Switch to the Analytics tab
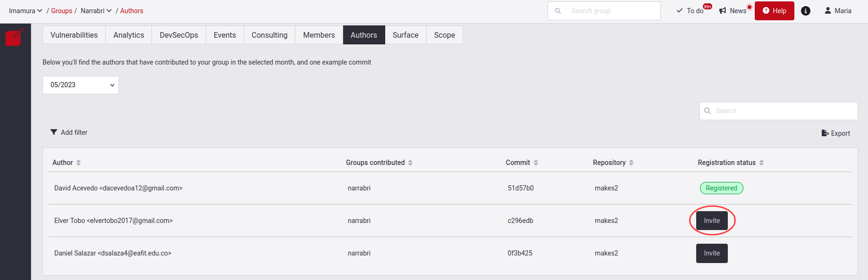Screen dimensions: 868x280 point(129,35)
